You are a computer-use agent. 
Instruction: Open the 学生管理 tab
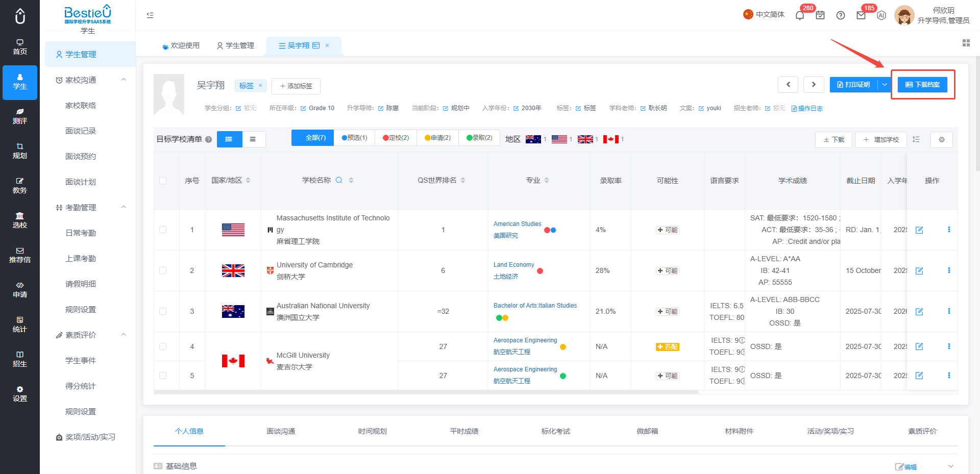[235, 46]
